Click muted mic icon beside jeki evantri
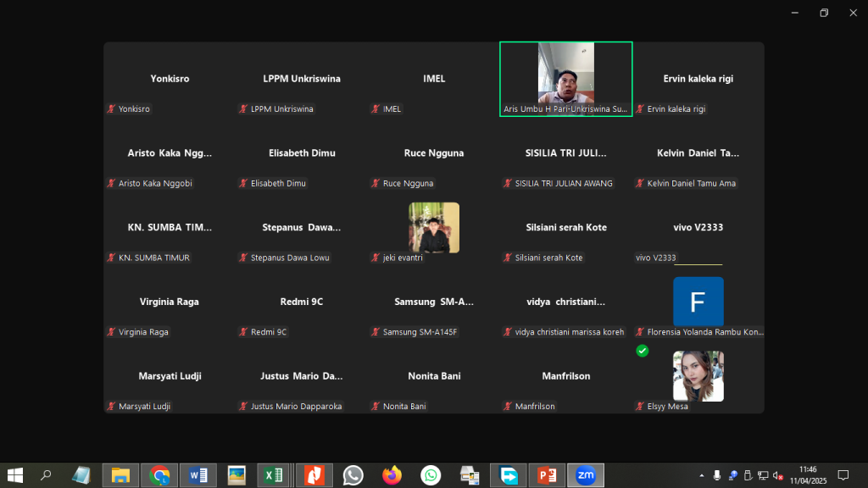 point(376,258)
